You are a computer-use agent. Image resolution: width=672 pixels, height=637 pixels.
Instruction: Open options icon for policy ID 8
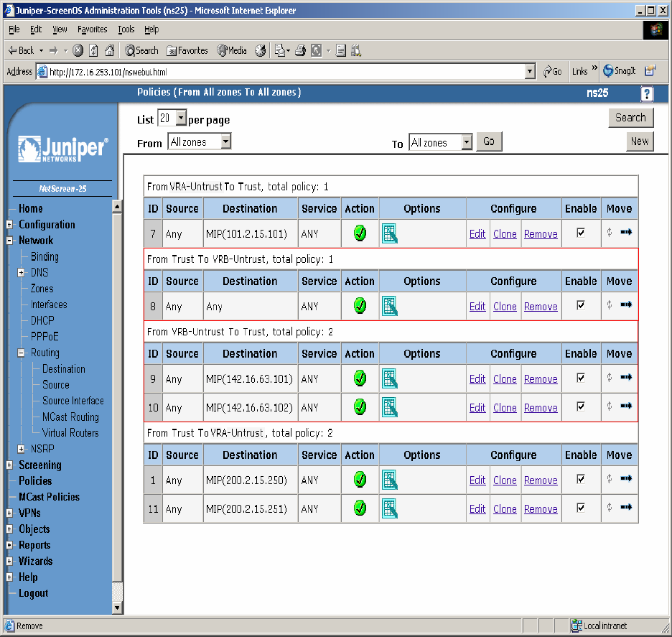point(390,306)
